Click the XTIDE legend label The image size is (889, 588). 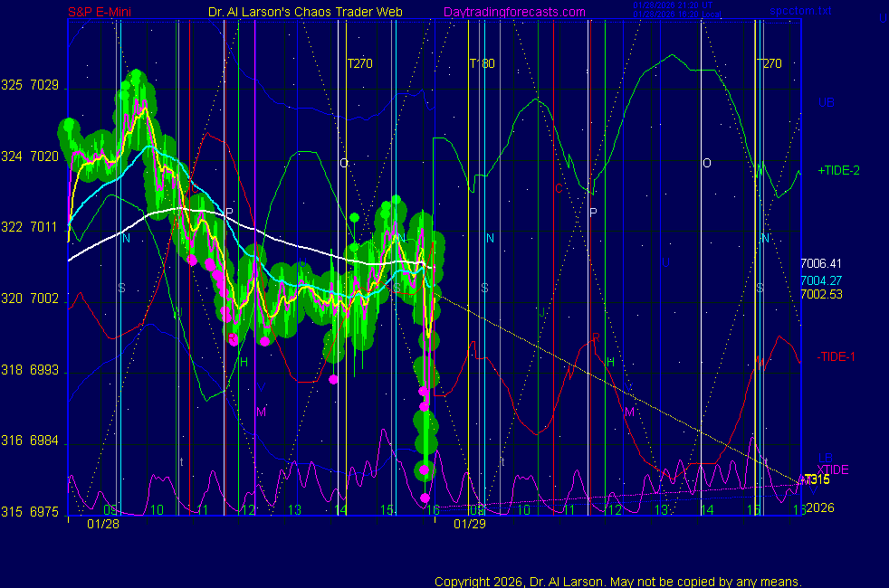833,469
